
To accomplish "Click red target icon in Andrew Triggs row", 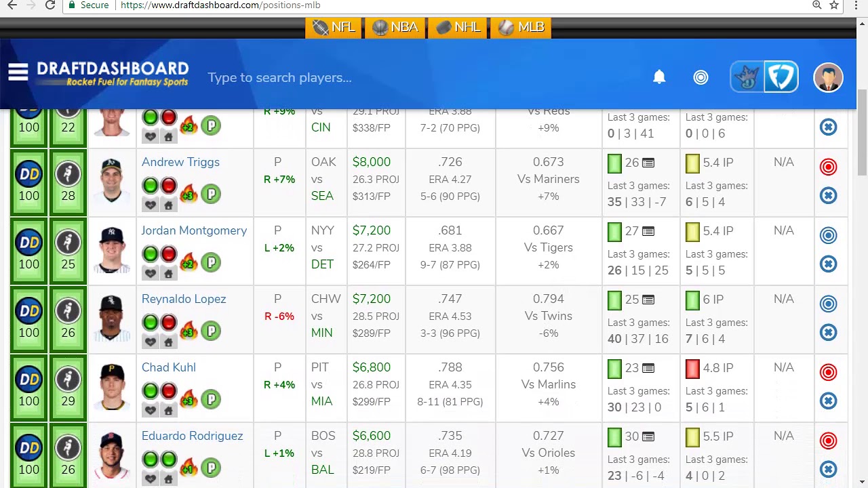I will coord(828,167).
